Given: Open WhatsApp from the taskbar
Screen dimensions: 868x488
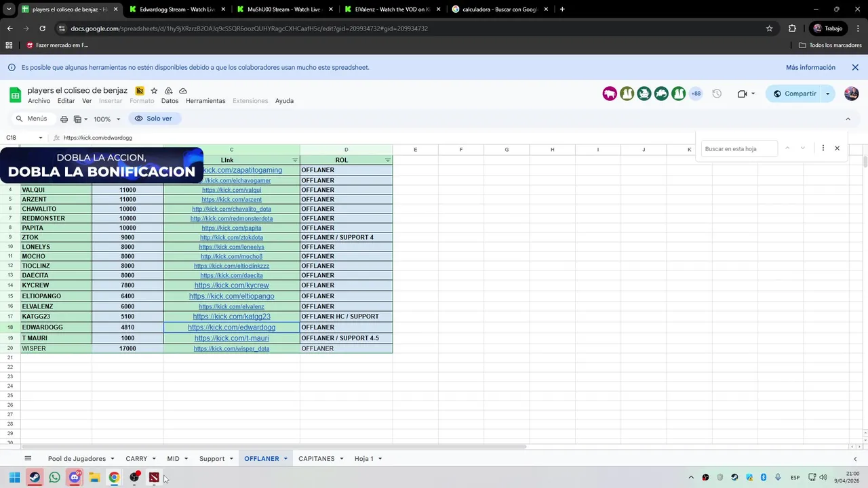Looking at the screenshot, I should coord(54,477).
